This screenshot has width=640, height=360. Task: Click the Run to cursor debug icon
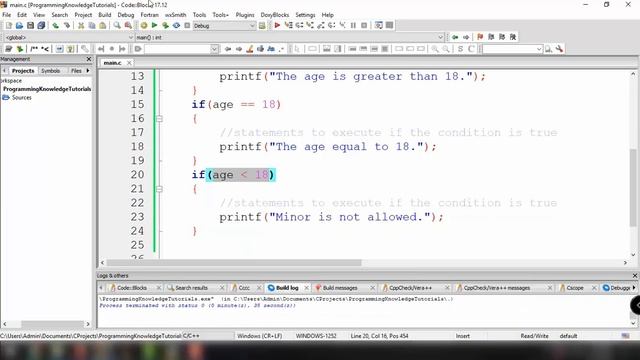coord(289,25)
